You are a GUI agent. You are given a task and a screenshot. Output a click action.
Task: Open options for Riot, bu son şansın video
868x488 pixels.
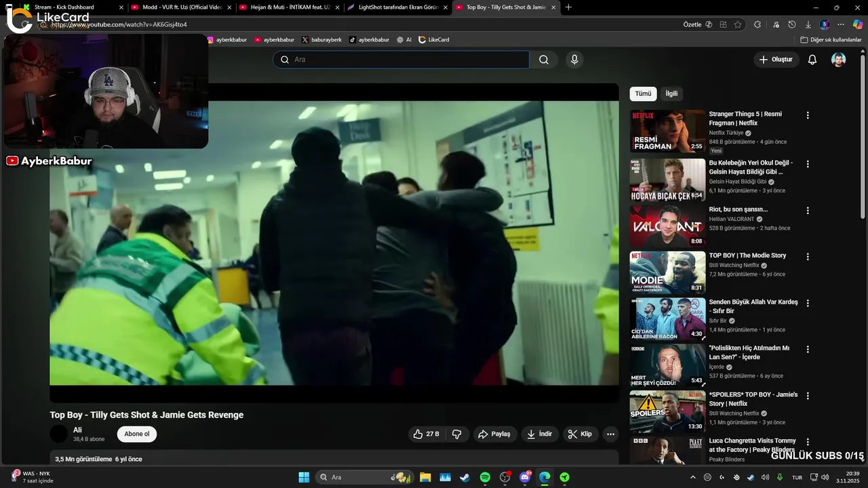click(x=808, y=211)
